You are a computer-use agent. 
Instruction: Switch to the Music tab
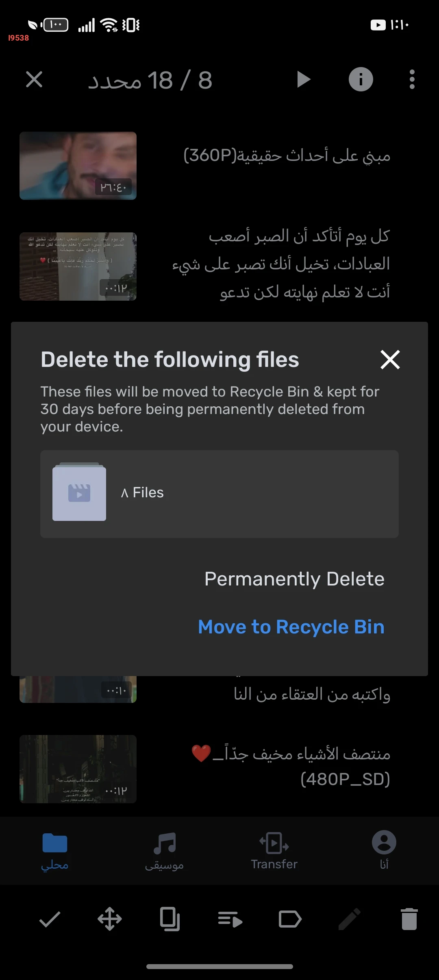click(x=164, y=850)
